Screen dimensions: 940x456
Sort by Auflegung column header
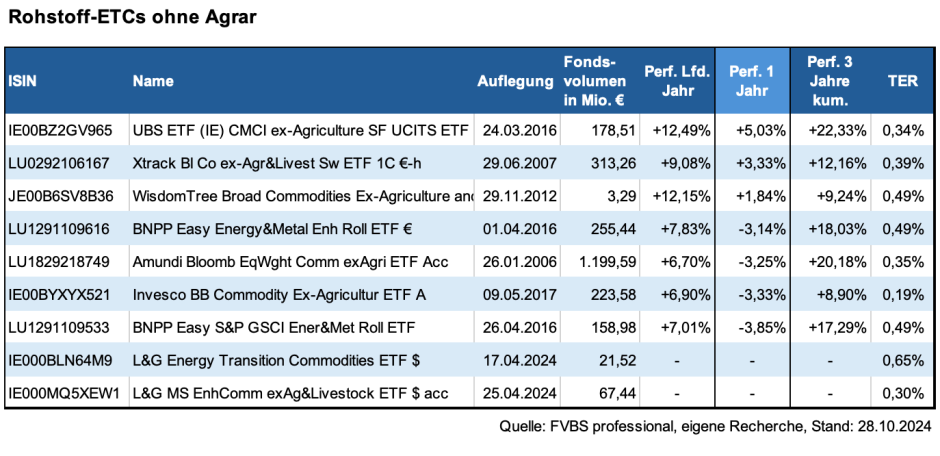point(515,81)
